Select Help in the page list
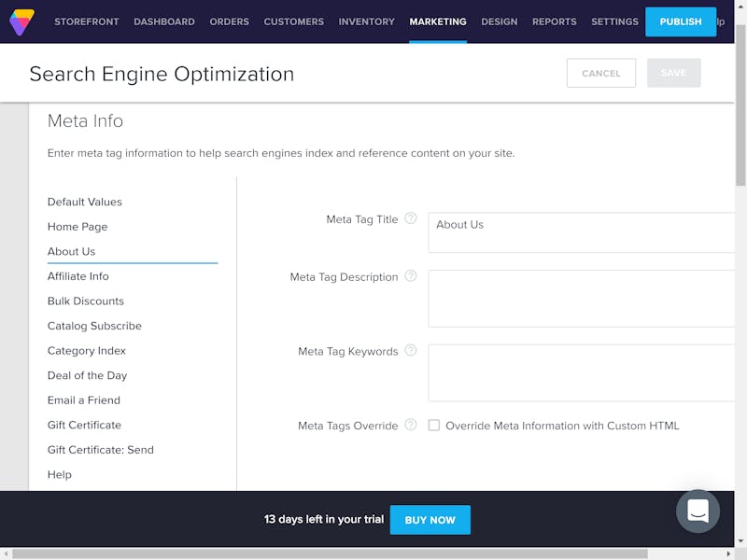The height and width of the screenshot is (560, 747). coord(60,474)
